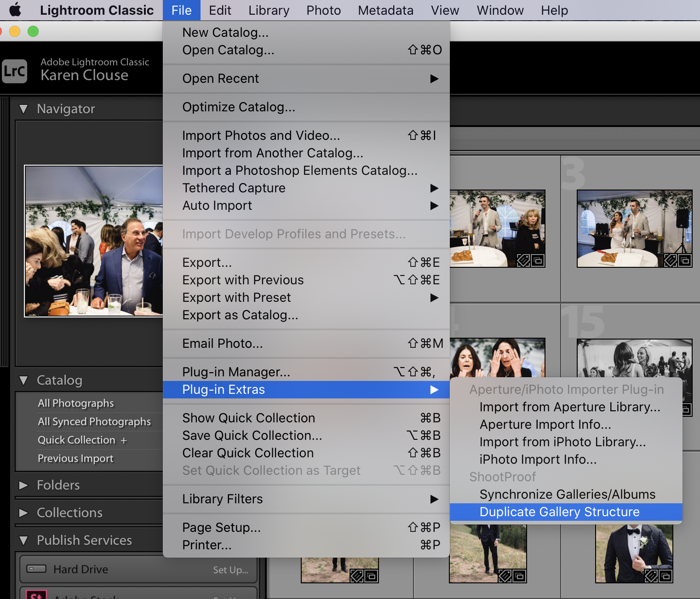Collapse the Navigator panel
700x599 pixels.
23,109
